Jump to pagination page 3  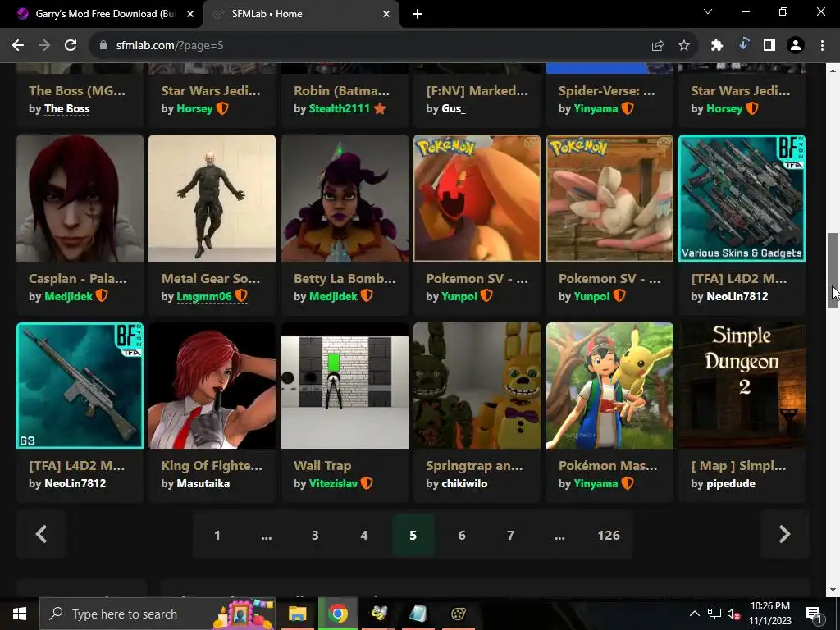pyautogui.click(x=315, y=535)
